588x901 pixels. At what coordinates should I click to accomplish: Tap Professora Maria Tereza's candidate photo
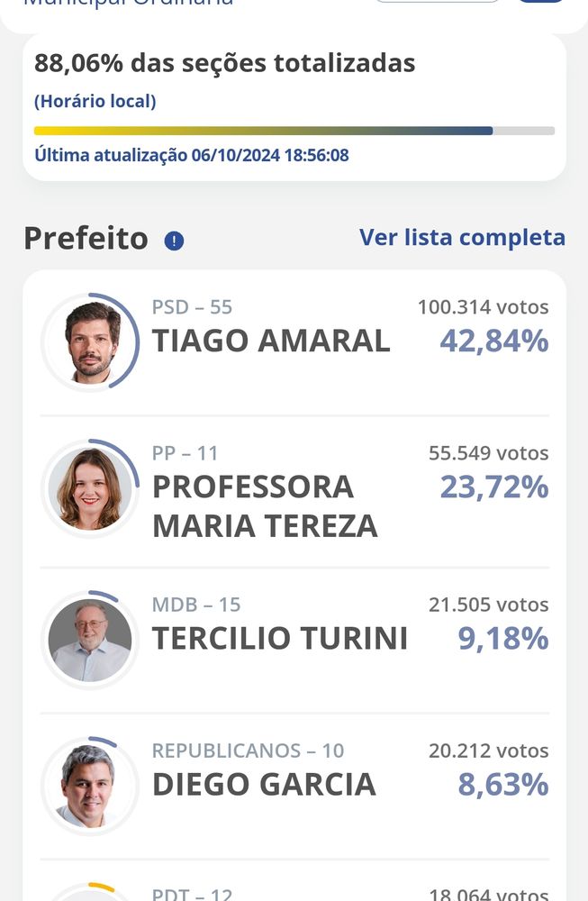pyautogui.click(x=90, y=488)
